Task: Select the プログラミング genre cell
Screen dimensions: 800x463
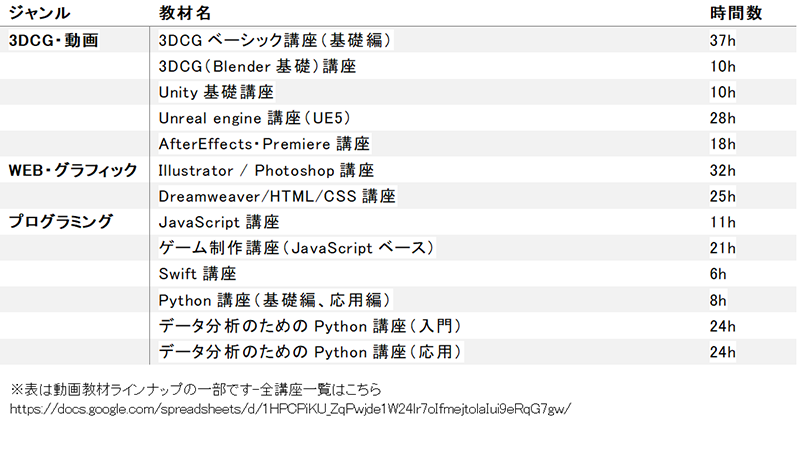Action: (x=61, y=222)
